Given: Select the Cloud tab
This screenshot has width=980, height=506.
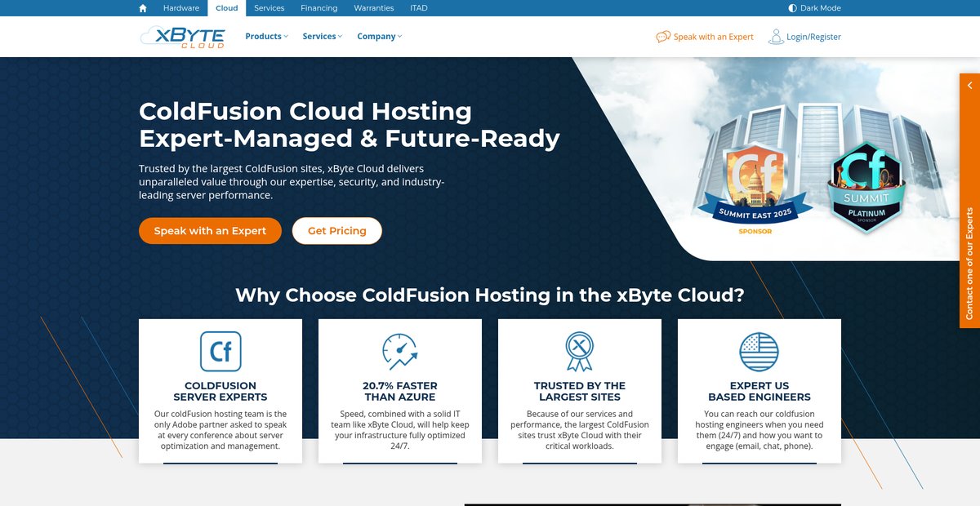Looking at the screenshot, I should click(x=227, y=8).
